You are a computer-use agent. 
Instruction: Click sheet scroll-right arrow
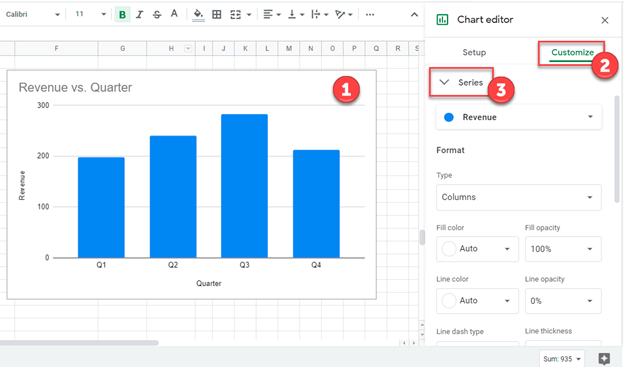click(413, 343)
